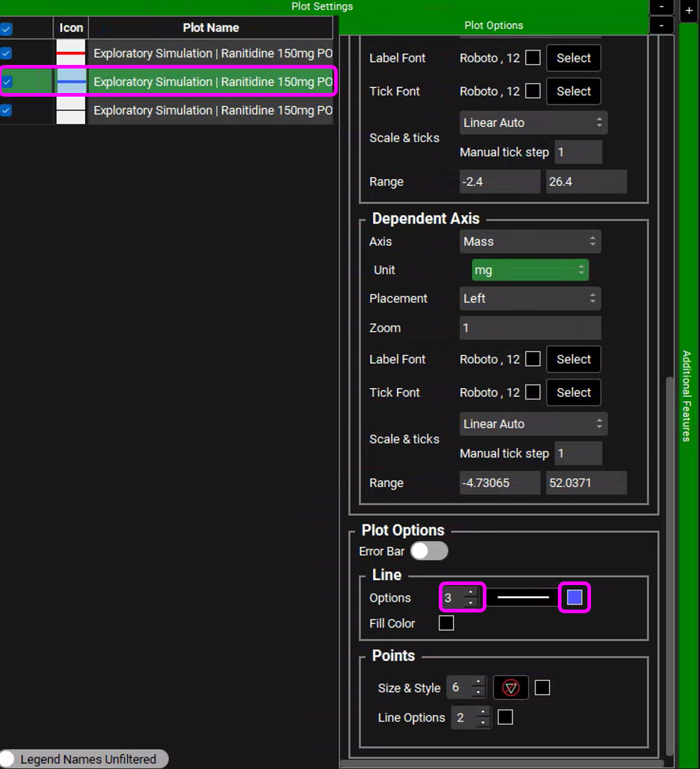Toggle Legend Names Unfiltered switch
Screen dimensions: 700x769
point(10,759)
